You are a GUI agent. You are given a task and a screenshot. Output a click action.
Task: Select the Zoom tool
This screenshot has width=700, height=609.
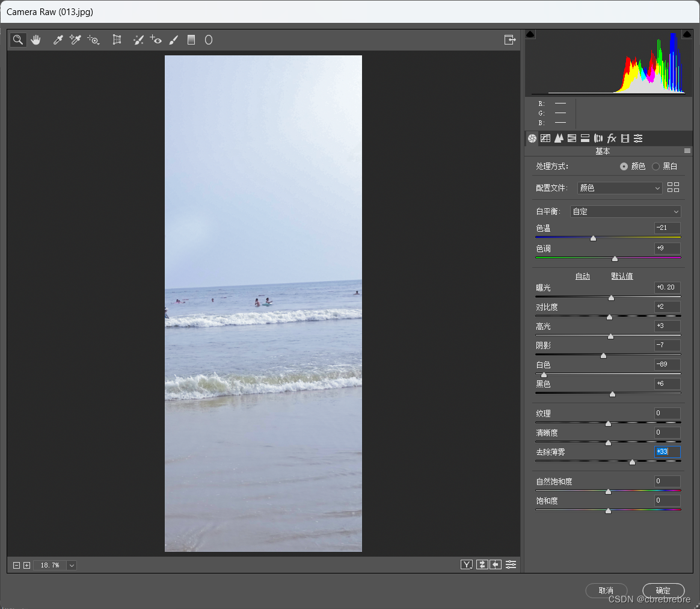click(18, 40)
